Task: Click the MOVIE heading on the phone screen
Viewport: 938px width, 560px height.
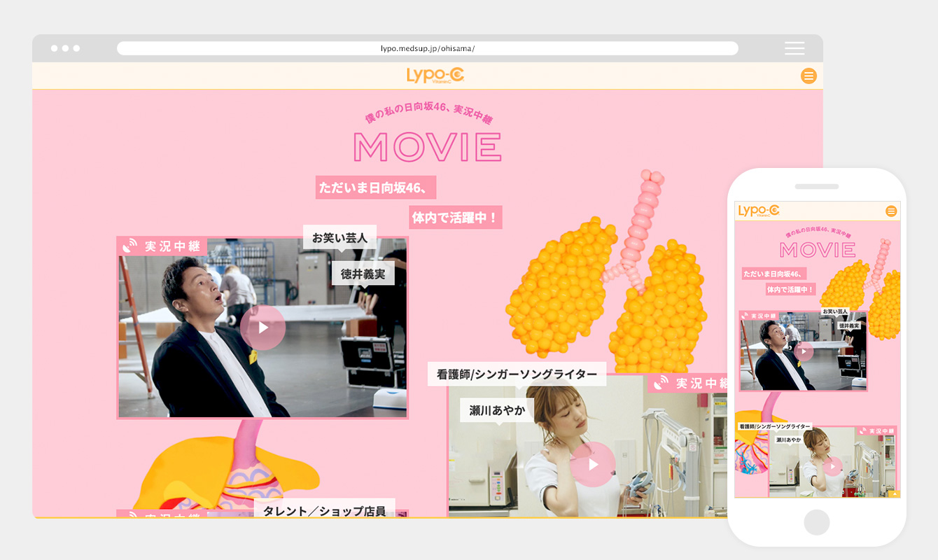Action: pyautogui.click(x=816, y=250)
